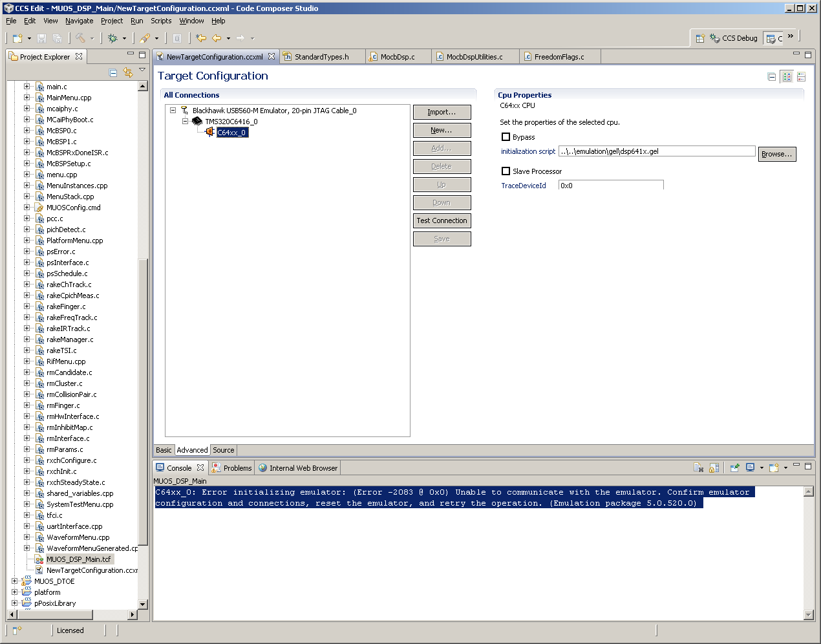Open the Project Explorer view menu arrow

point(142,70)
